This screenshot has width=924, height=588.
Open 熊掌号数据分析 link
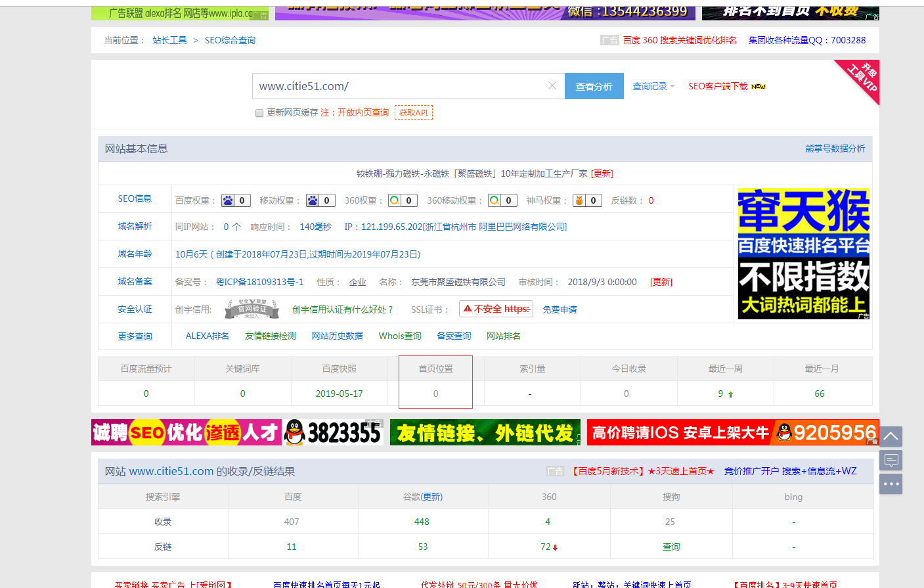pos(835,148)
